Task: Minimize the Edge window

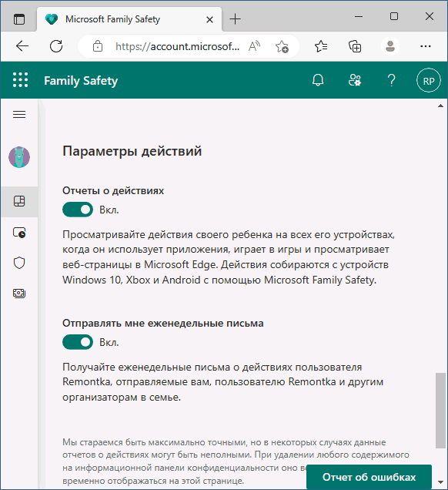Action: [359, 16]
